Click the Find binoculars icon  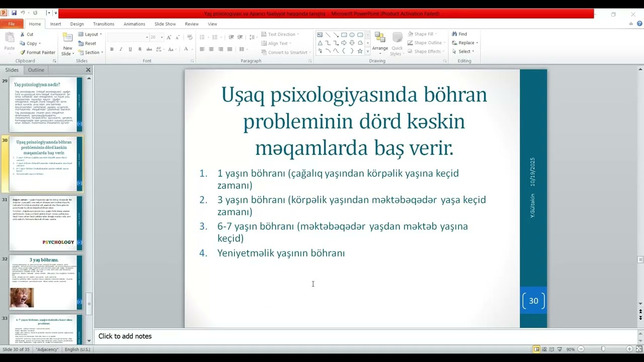[454, 34]
